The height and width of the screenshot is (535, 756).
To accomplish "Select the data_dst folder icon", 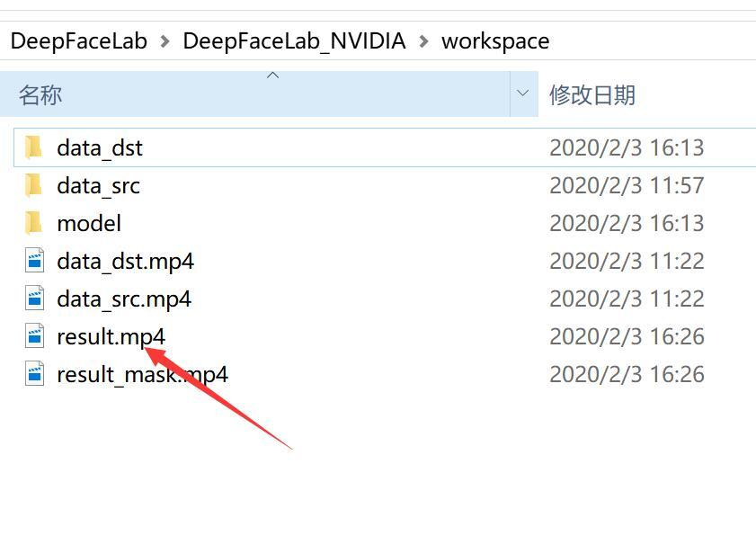I will [x=34, y=147].
